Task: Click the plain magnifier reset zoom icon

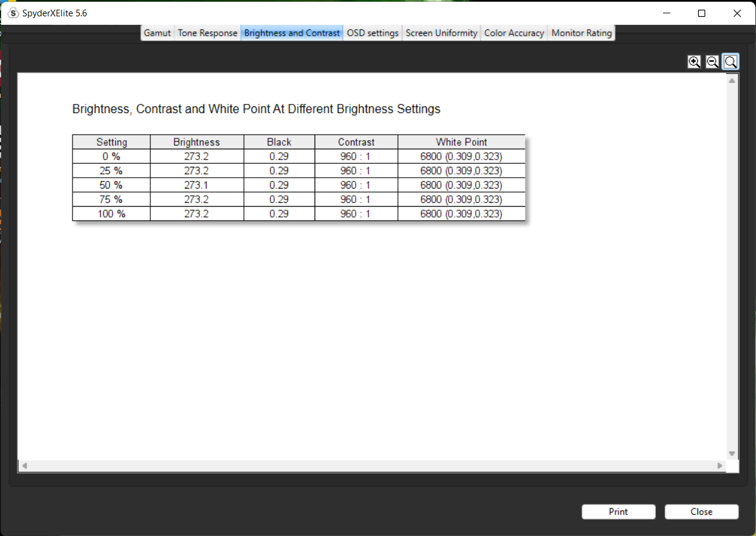Action: point(730,62)
